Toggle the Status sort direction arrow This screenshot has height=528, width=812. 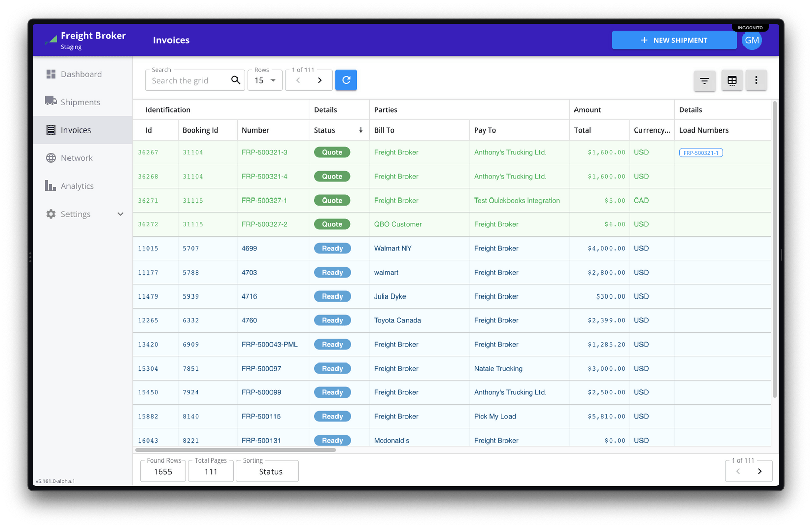361,130
